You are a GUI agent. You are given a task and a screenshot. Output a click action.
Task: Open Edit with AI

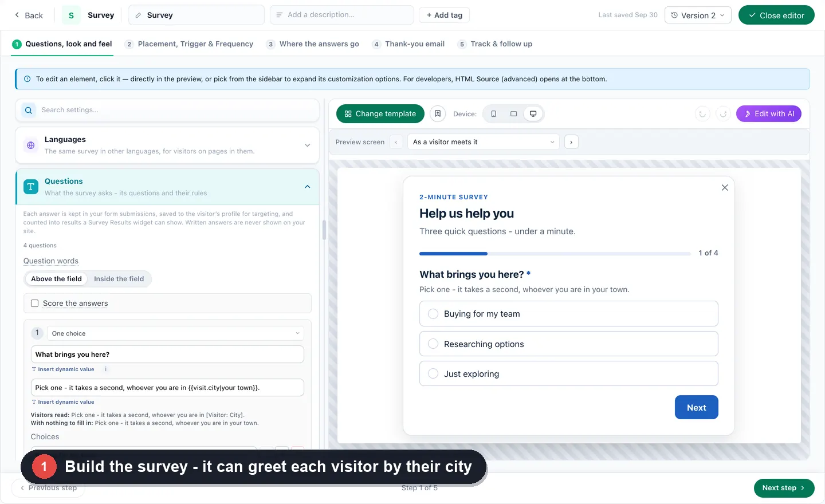pos(769,114)
